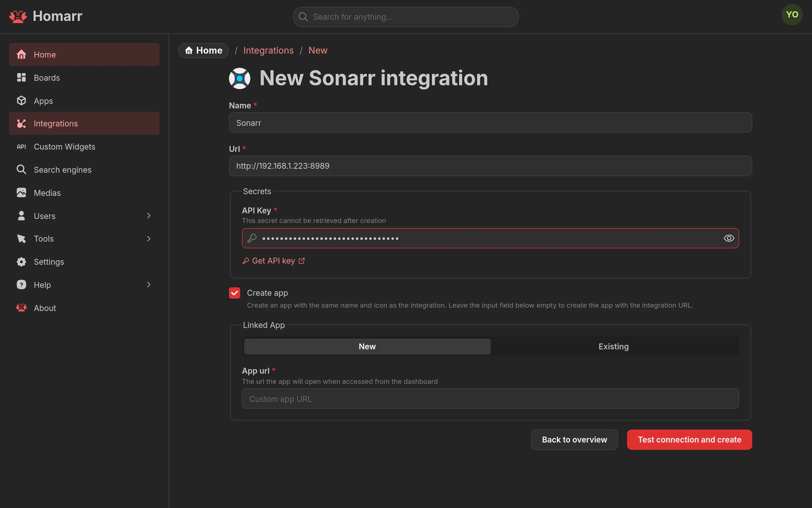This screenshot has height=508, width=812.
Task: Click the Home icon in sidebar
Action: click(x=21, y=55)
